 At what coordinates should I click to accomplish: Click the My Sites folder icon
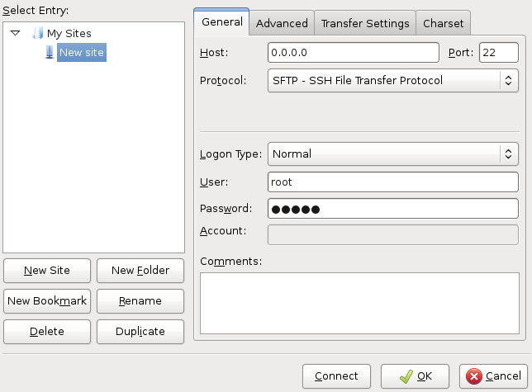[x=37, y=33]
